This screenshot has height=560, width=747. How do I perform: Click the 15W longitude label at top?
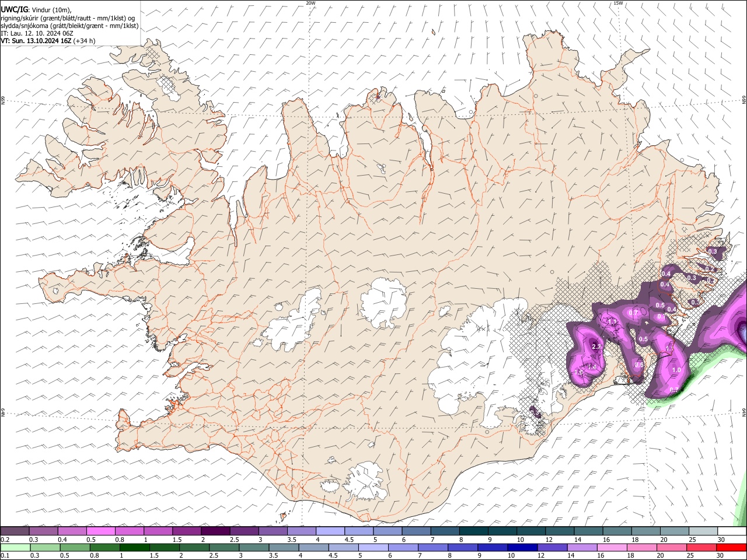618,3
